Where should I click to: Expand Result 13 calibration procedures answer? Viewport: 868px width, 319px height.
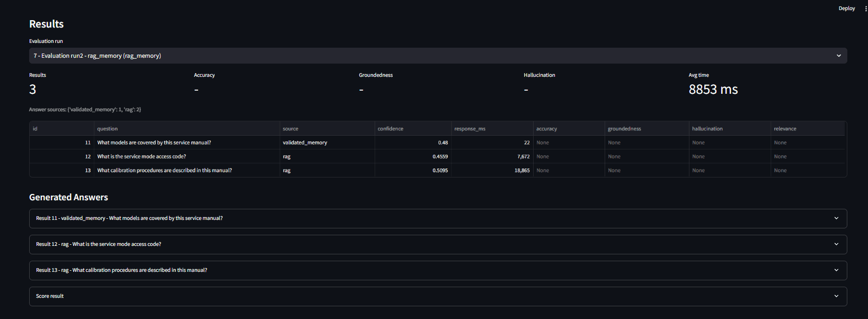coord(438,270)
